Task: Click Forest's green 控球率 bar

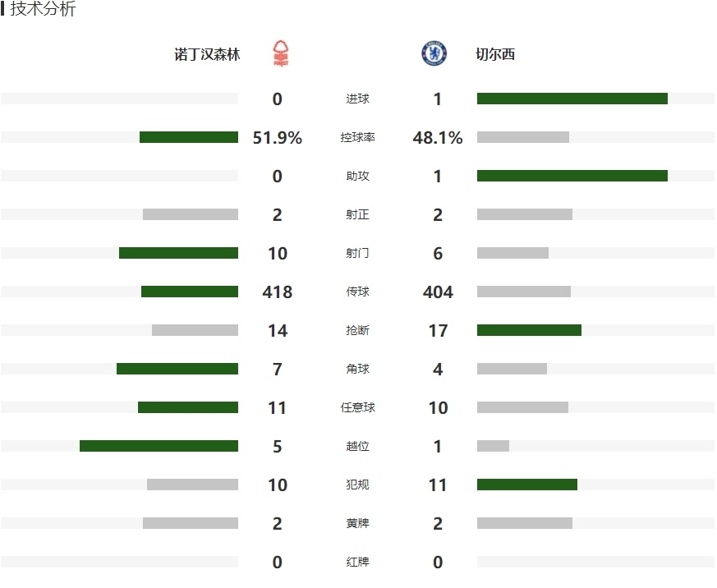Action: pyautogui.click(x=189, y=137)
